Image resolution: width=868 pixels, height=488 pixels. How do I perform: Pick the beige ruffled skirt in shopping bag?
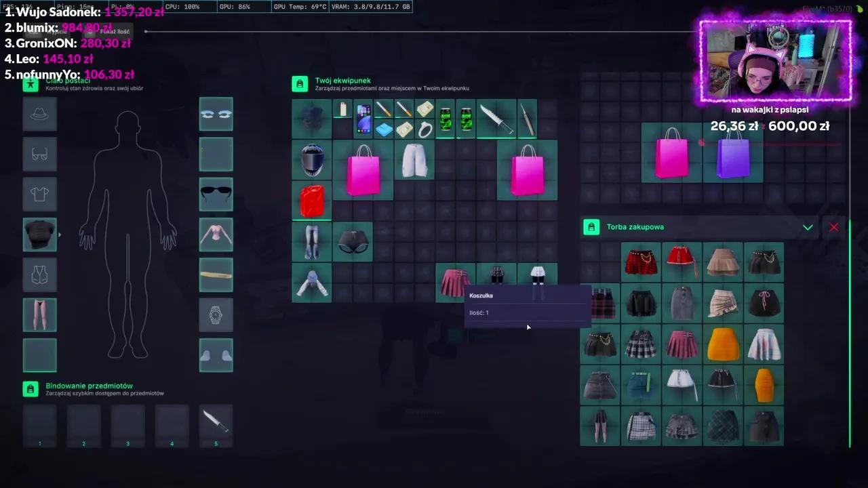tap(723, 262)
